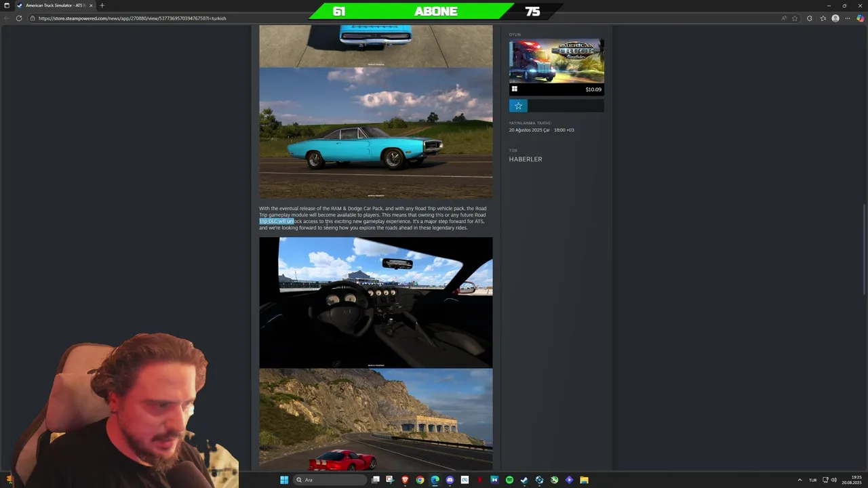
Task: Open the browser settings and more menu
Action: click(x=848, y=18)
